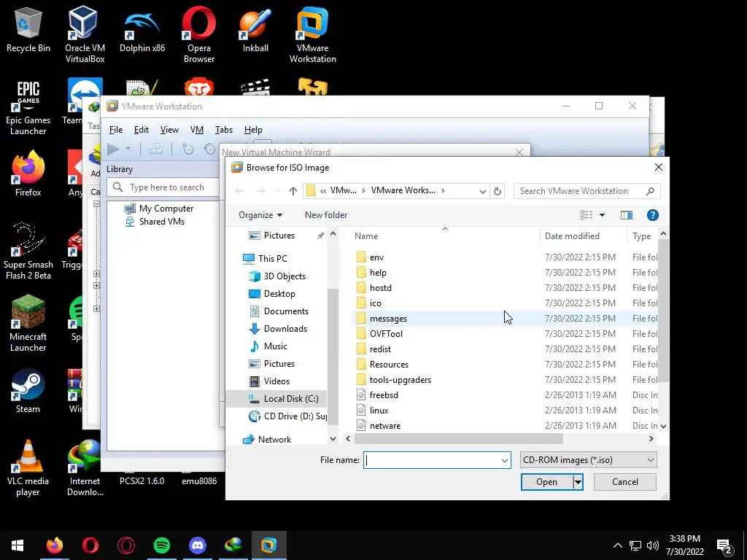Open Super Smash Flash 2 Beta shortcut

tap(28, 252)
